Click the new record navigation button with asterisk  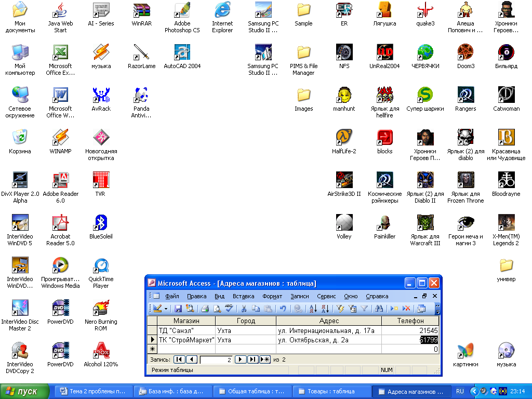265,360
